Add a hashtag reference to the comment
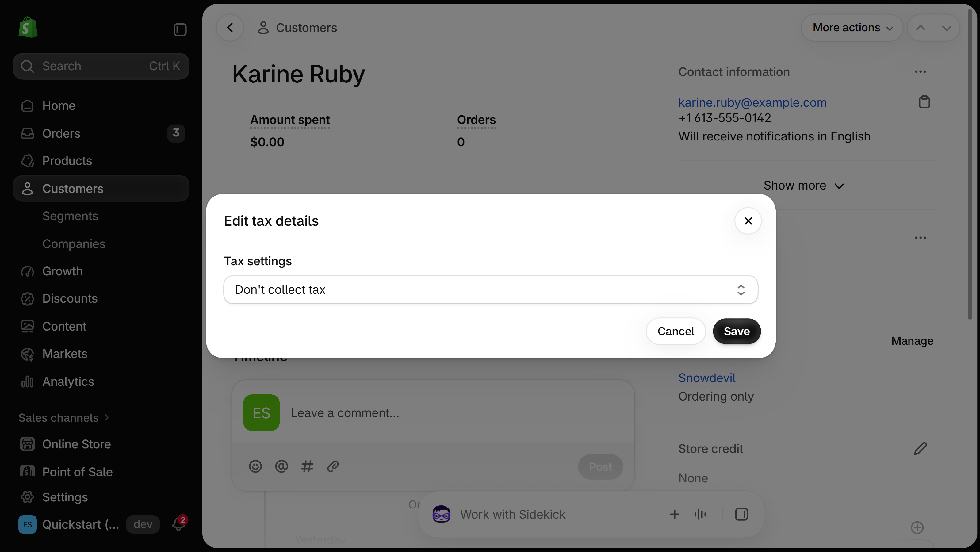This screenshot has width=980, height=552. pyautogui.click(x=307, y=466)
